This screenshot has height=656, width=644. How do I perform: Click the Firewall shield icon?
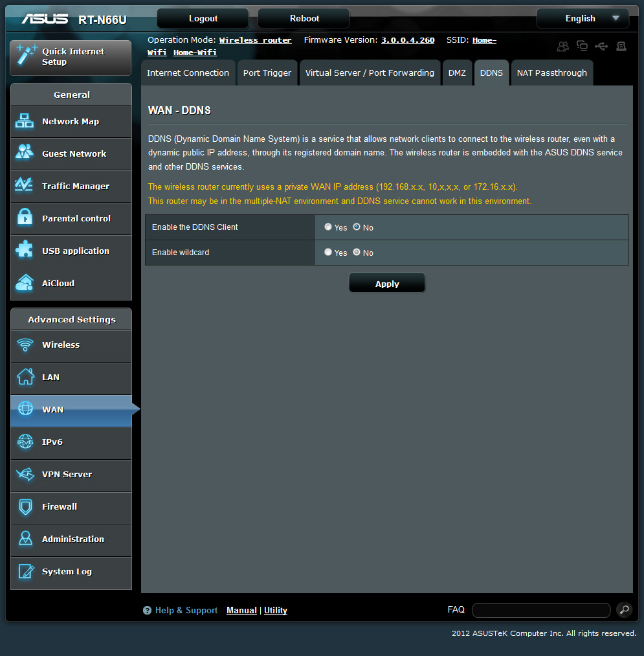[x=25, y=506]
